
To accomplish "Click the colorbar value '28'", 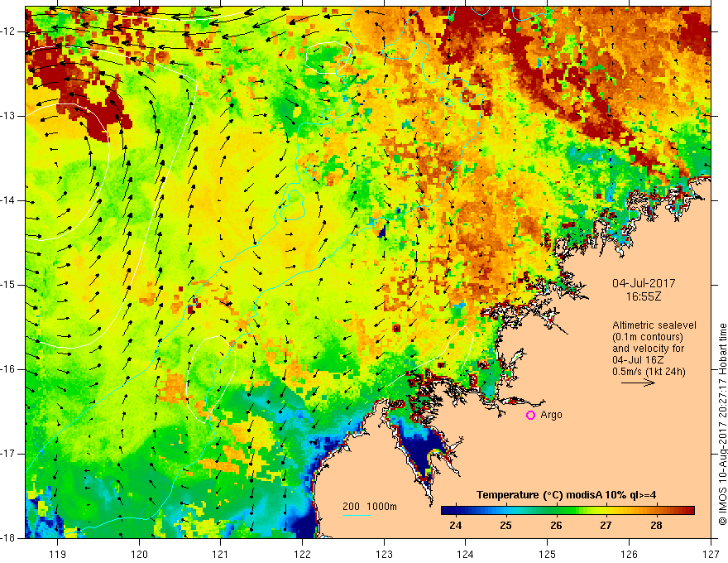I will (655, 526).
